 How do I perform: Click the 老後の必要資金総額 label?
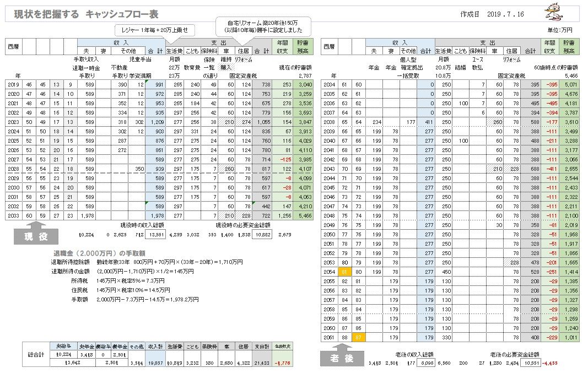click(x=515, y=354)
